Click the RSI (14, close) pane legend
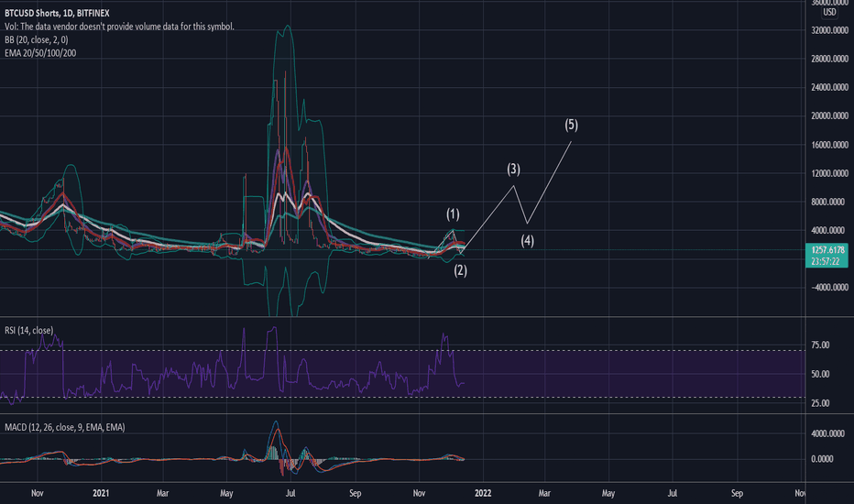This screenshot has width=854, height=504. pyautogui.click(x=29, y=330)
